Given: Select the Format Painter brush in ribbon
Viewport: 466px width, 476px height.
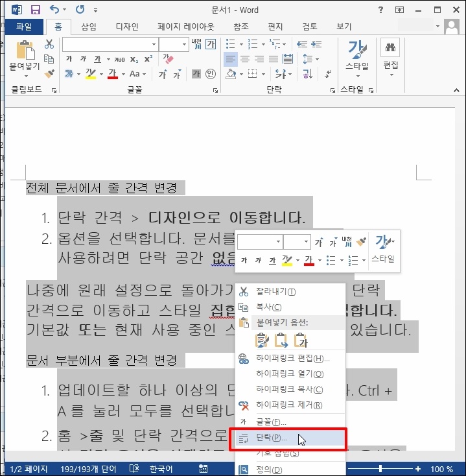Looking at the screenshot, I should coord(49,73).
